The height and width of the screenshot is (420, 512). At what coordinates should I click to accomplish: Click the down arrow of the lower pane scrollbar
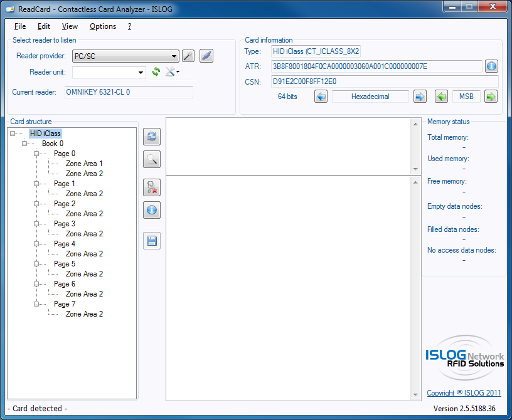click(415, 395)
